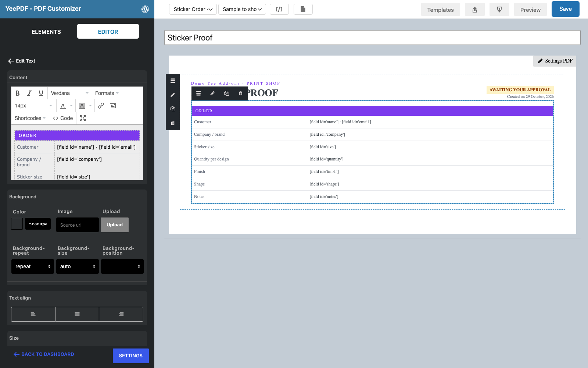Duplicate the element via floating toolbar copy icon
This screenshot has height=368, width=588.
226,93
